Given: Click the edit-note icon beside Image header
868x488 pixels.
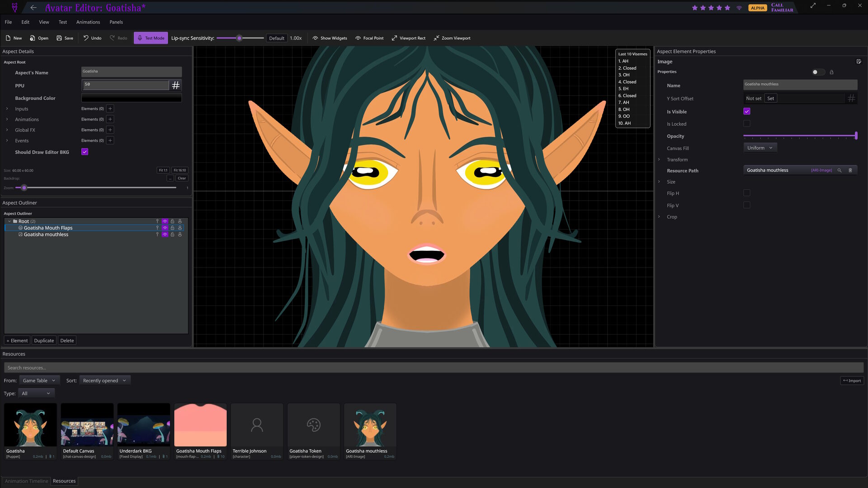Looking at the screenshot, I should (859, 61).
